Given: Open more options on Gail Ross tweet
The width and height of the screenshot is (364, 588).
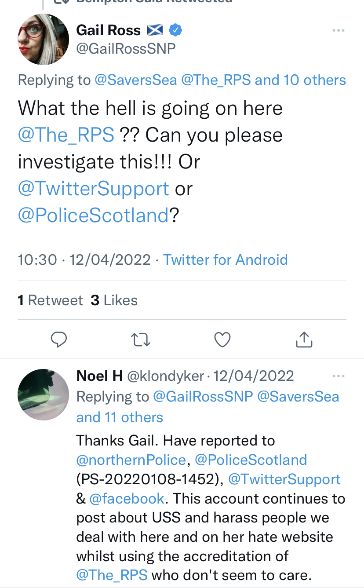Looking at the screenshot, I should [338, 30].
